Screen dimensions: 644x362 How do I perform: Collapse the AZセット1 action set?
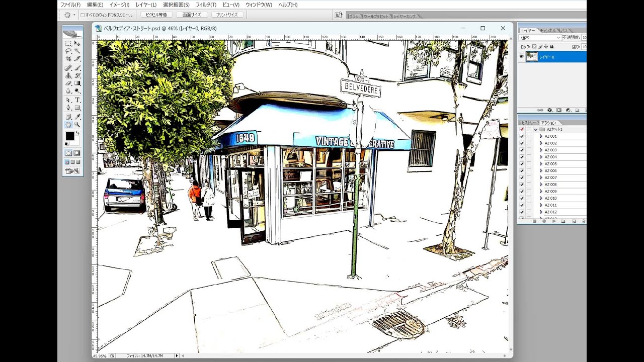(535, 129)
